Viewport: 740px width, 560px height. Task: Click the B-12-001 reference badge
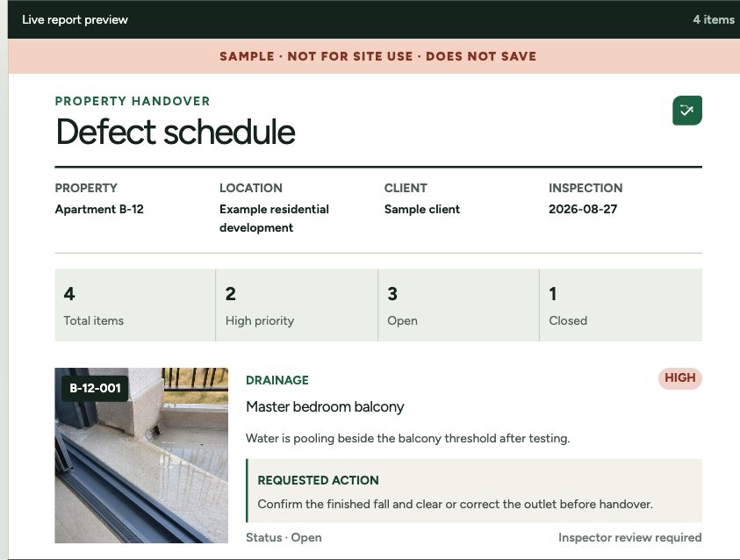pyautogui.click(x=95, y=388)
